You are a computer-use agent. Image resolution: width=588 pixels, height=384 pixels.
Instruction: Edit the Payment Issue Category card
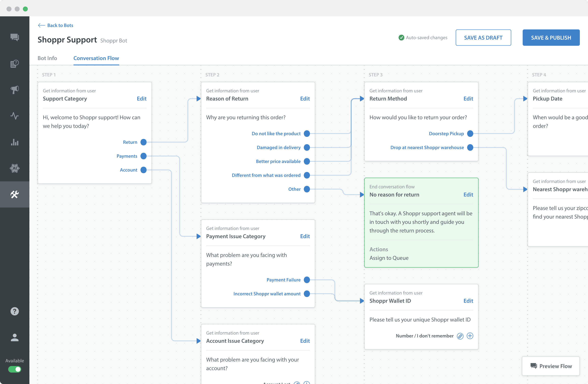[x=305, y=236]
